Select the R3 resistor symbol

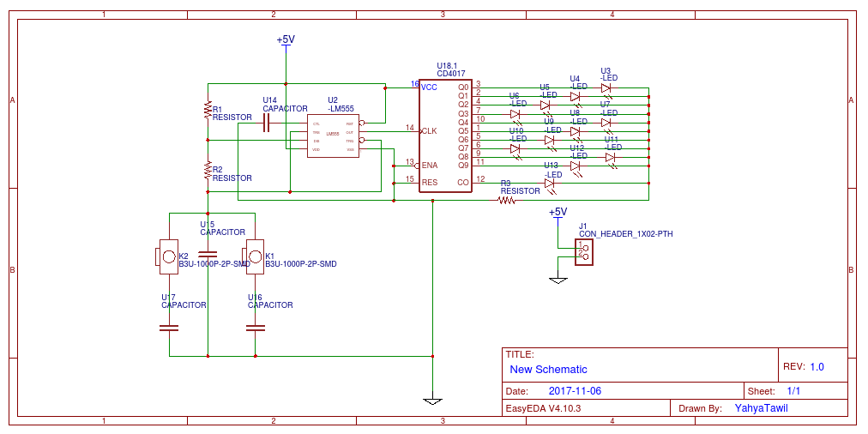pos(507,201)
